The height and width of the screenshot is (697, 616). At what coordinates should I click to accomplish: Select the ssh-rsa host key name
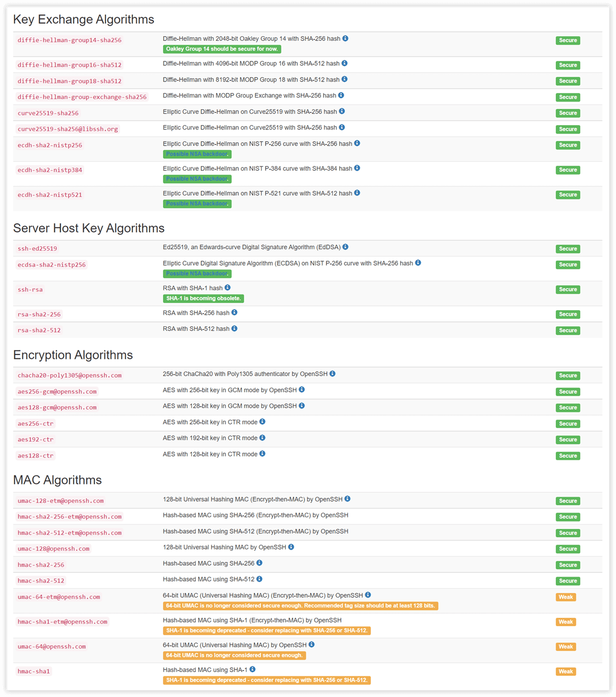click(30, 290)
